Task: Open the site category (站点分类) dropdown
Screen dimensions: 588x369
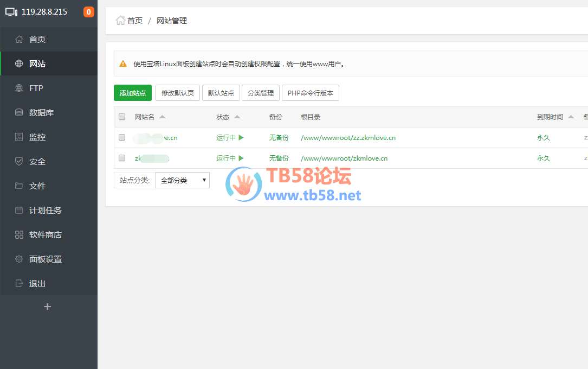Action: [182, 180]
